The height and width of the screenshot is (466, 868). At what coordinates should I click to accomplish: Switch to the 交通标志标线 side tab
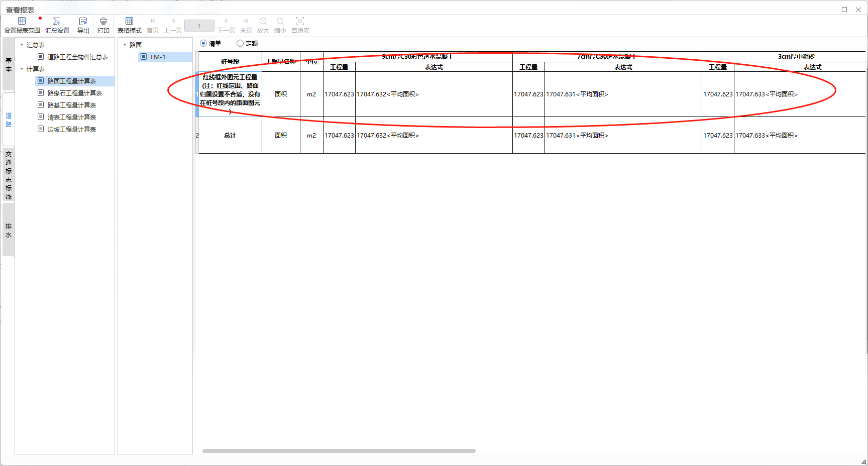pyautogui.click(x=9, y=175)
